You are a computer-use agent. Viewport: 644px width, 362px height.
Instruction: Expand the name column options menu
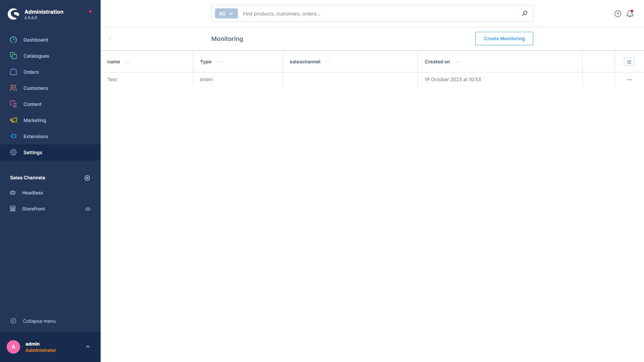pos(128,61)
